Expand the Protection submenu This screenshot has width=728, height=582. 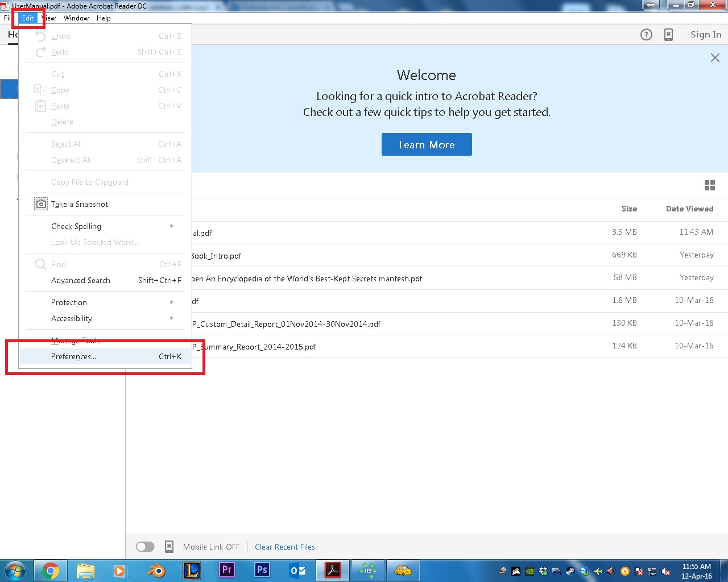pos(105,302)
